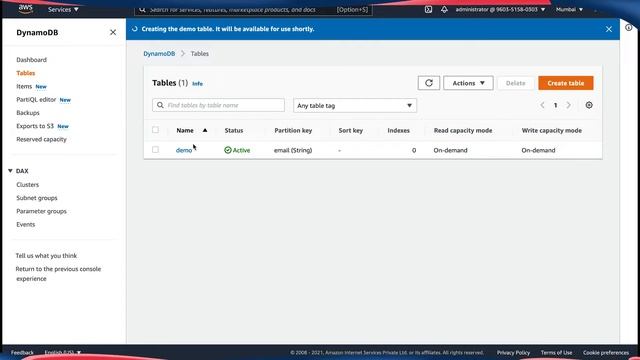Open Reserved capacity in sidebar
The image size is (640, 360).
pos(41,139)
